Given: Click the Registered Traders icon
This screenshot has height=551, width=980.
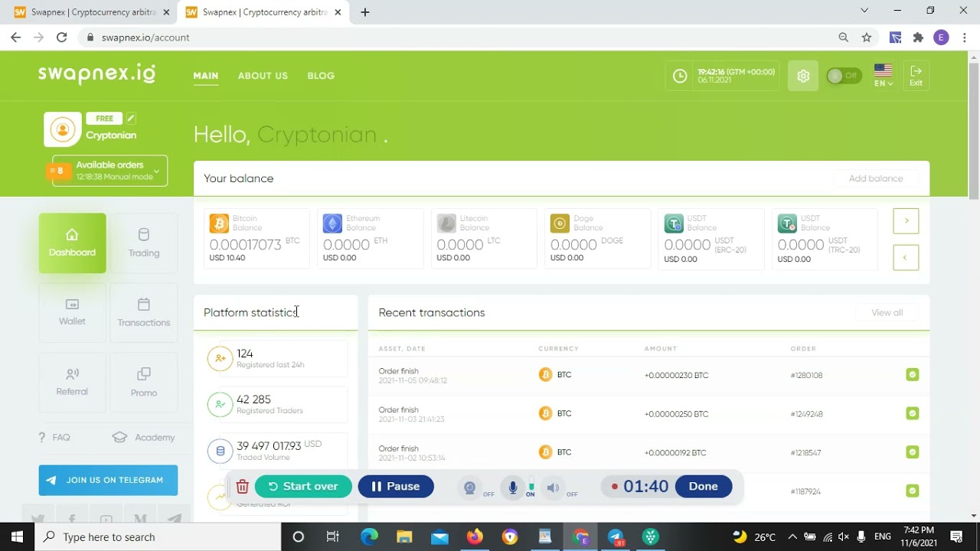Looking at the screenshot, I should (x=220, y=404).
